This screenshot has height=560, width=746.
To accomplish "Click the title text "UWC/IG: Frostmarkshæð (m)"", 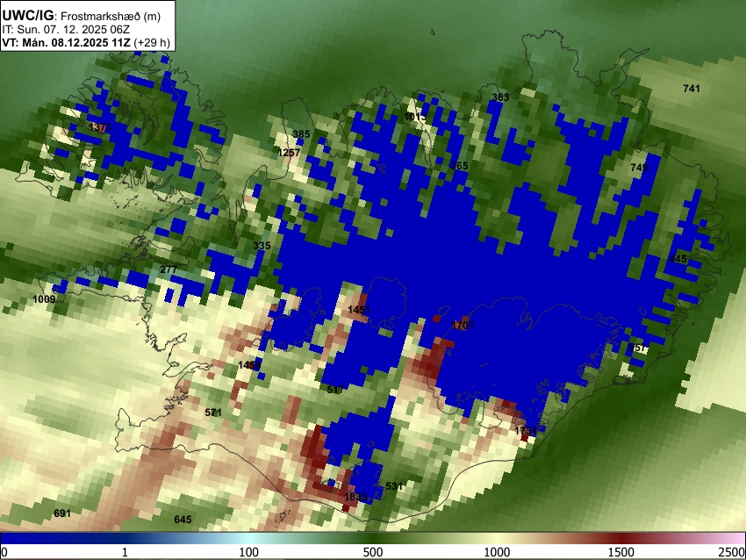I will (x=82, y=16).
